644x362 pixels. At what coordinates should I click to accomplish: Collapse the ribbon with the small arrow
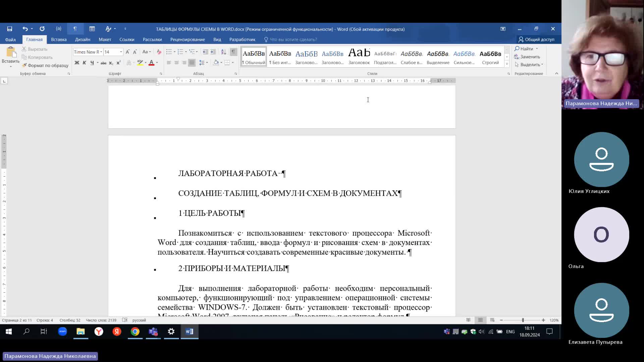556,73
